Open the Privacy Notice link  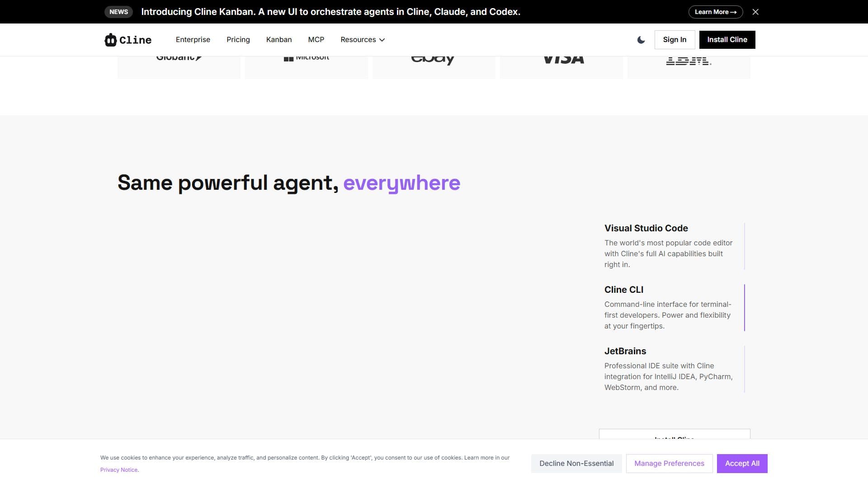[119, 470]
